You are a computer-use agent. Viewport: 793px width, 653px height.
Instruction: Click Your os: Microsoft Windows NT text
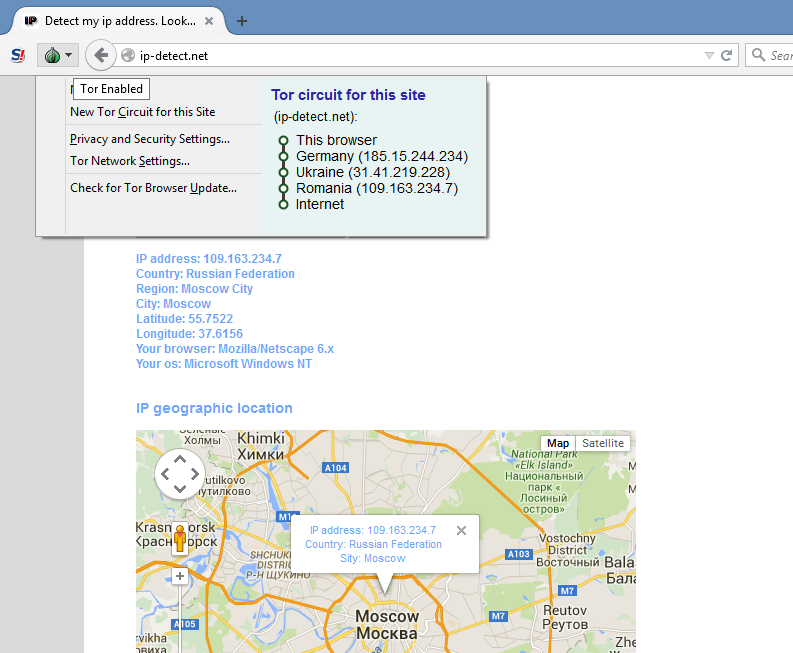pyautogui.click(x=224, y=364)
